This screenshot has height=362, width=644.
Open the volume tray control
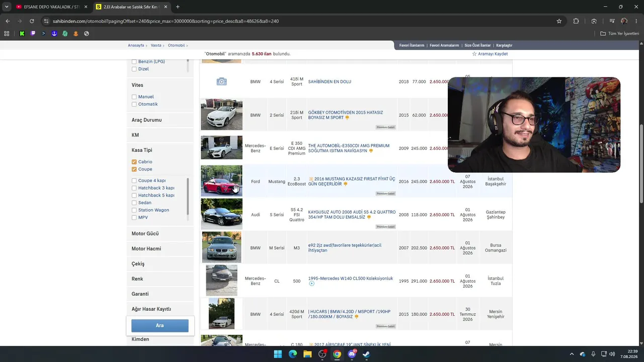pos(612,354)
